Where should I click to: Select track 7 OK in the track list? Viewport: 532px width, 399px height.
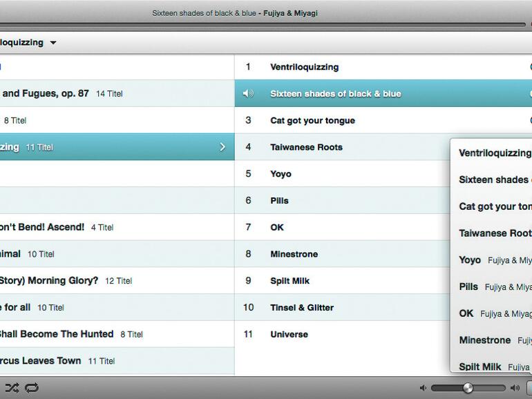click(342, 227)
